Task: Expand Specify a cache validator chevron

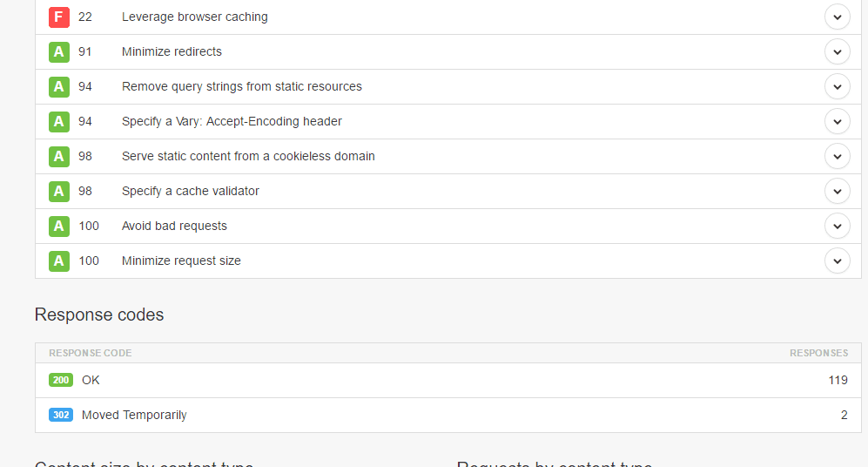Action: [x=837, y=191]
